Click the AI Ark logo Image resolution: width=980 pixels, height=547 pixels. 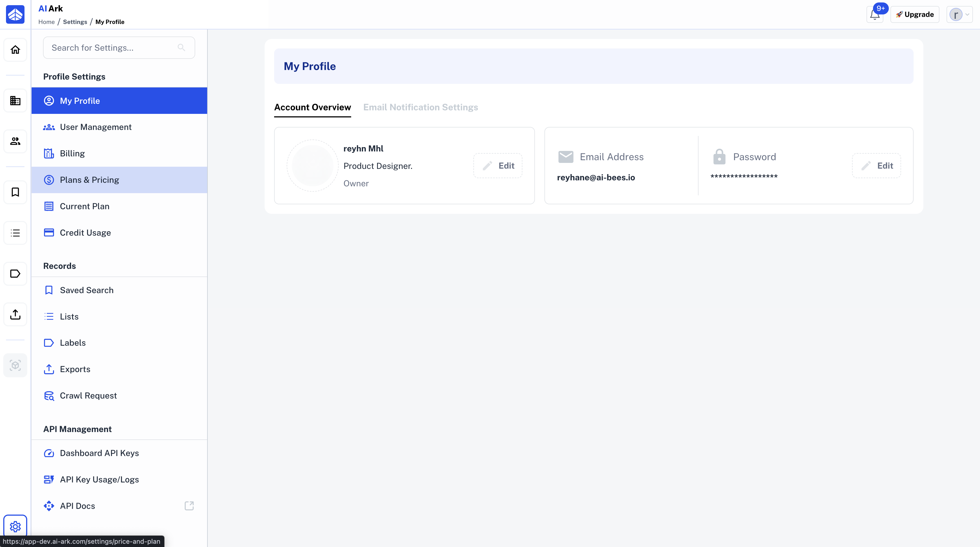(x=15, y=14)
